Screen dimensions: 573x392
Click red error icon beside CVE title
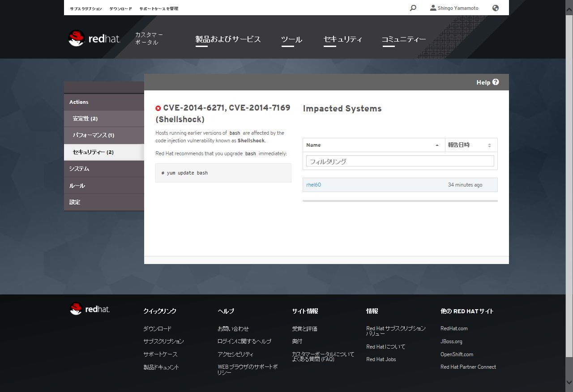158,108
